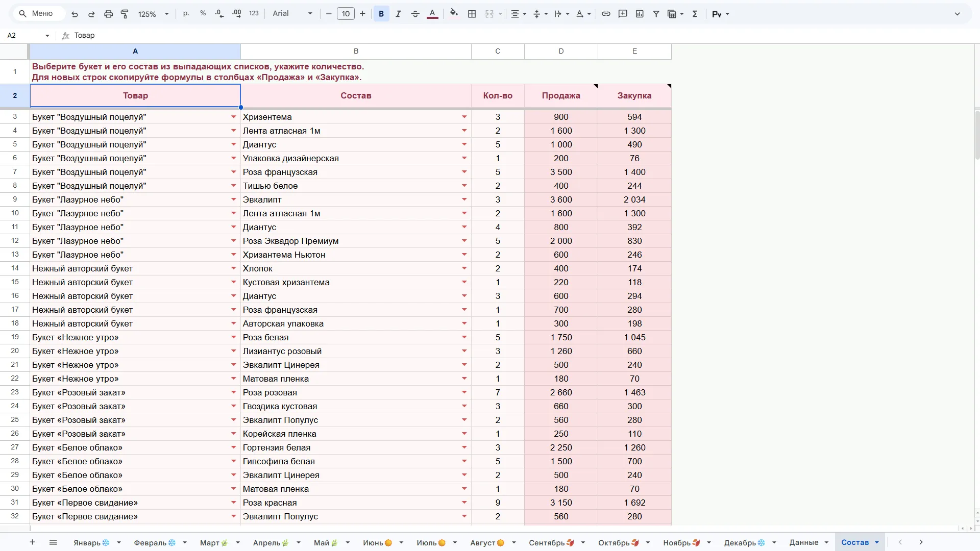The height and width of the screenshot is (551, 980).
Task: Open the borders tool
Action: pos(472,14)
